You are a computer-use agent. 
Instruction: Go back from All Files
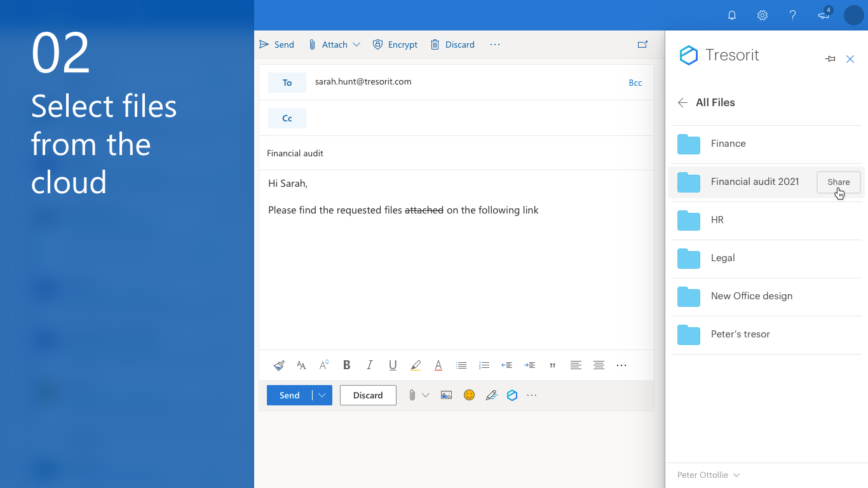(682, 102)
